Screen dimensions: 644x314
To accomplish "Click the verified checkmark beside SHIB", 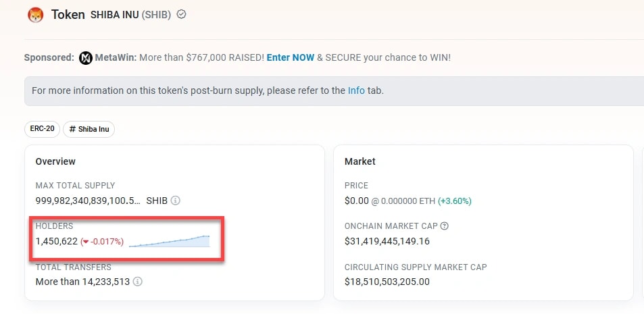I will click(181, 14).
